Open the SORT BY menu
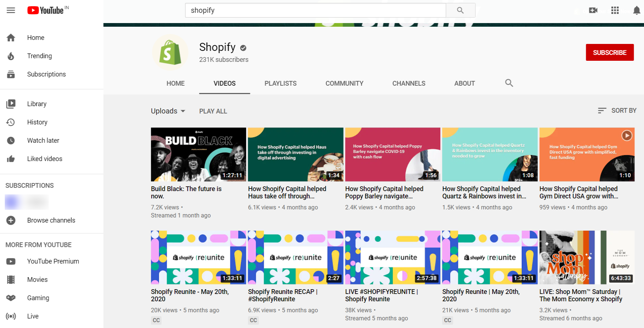The image size is (644, 328). 617,111
